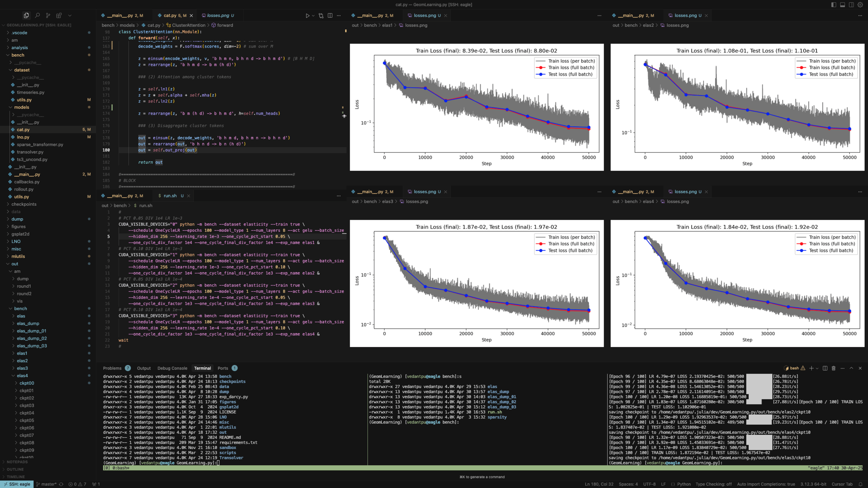Open the Search view icon
The image size is (868, 488).
[37, 16]
